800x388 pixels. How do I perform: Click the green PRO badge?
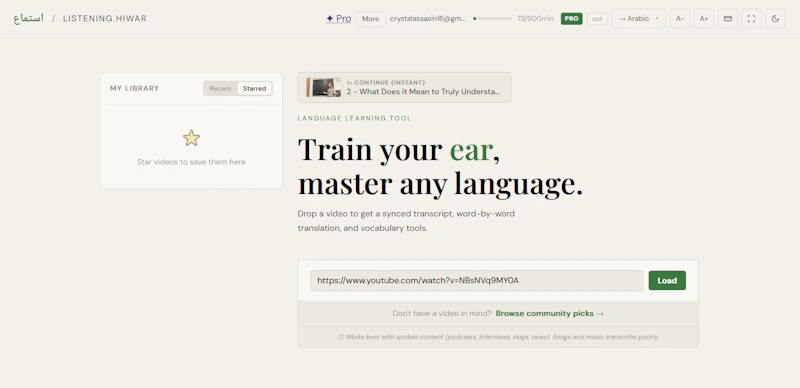[x=571, y=18]
